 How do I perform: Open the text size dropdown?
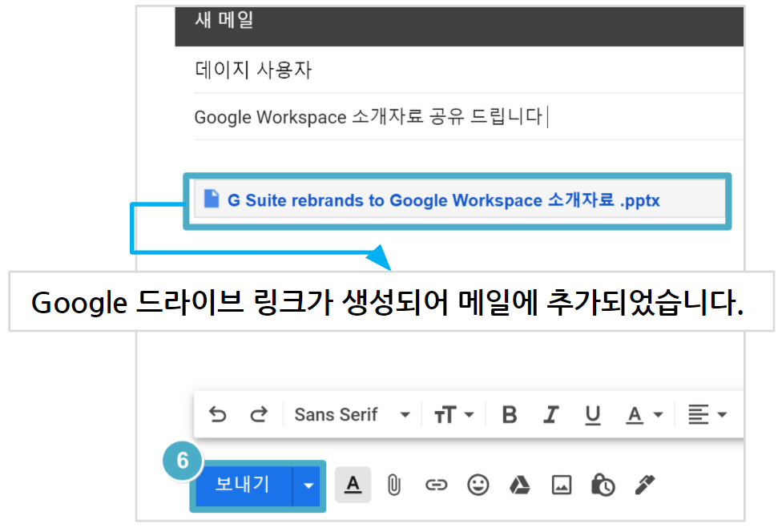453,414
